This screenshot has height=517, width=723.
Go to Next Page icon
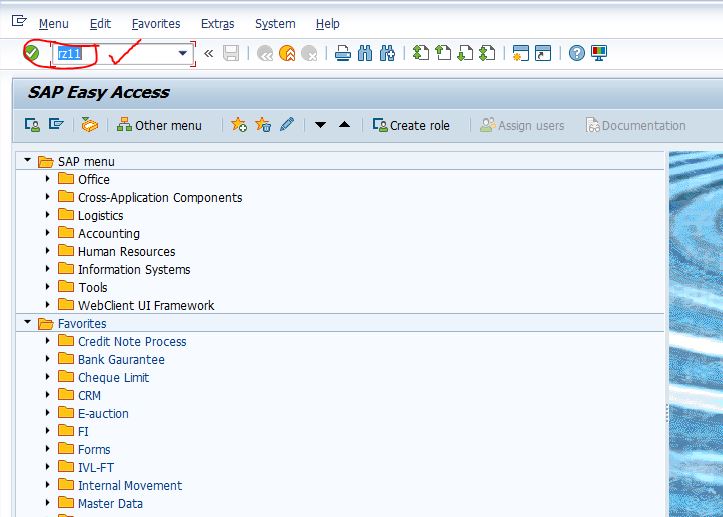[x=465, y=53]
